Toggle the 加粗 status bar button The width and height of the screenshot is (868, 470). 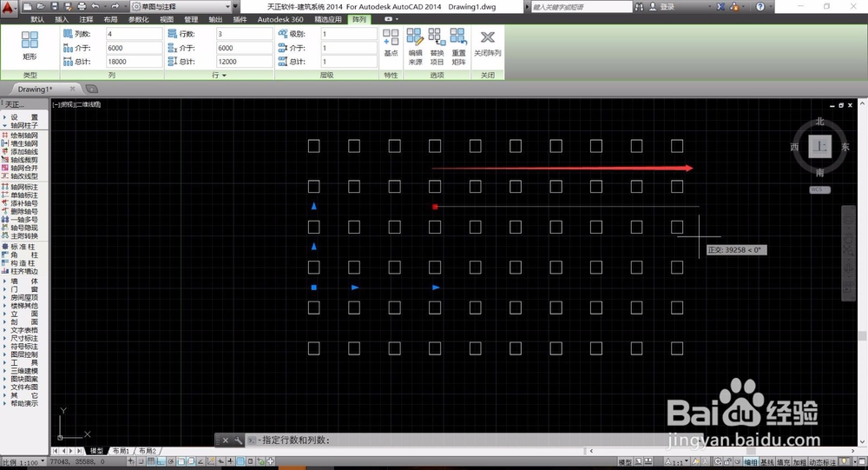(799, 462)
